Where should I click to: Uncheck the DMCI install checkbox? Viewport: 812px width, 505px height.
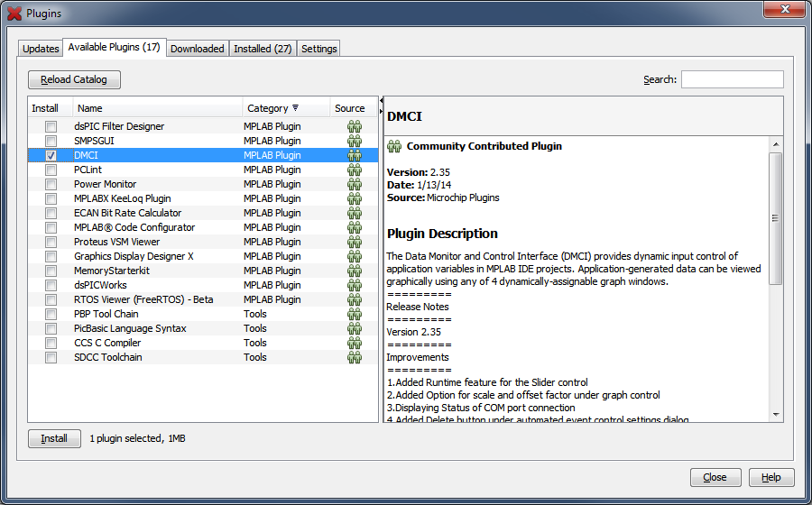click(51, 156)
